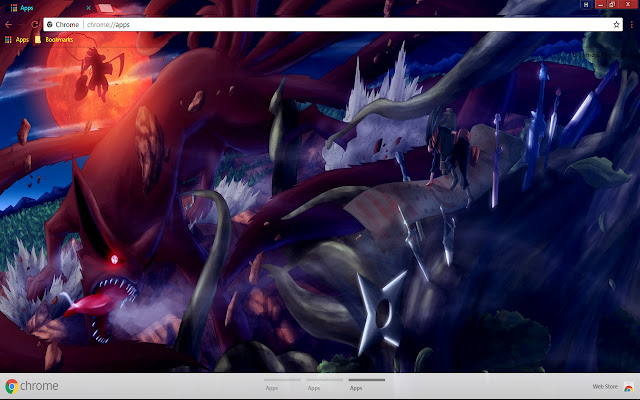Bookmark this page with the star icon

click(x=616, y=24)
